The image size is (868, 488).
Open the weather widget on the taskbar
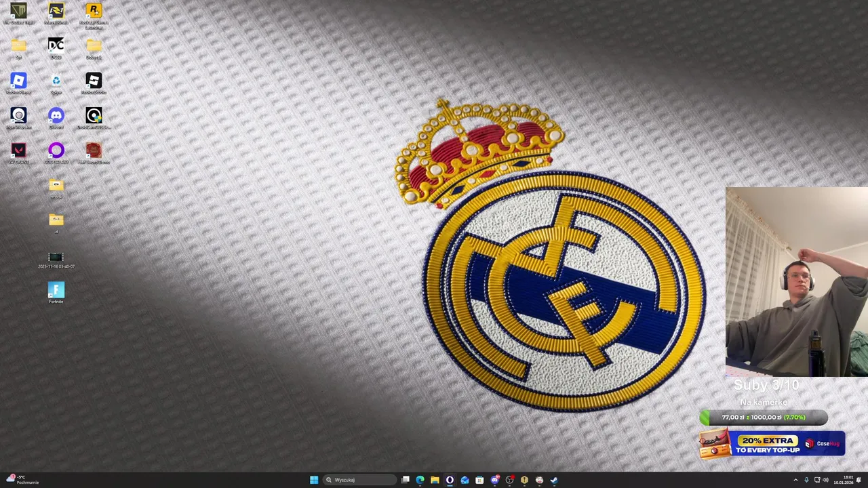(x=22, y=480)
